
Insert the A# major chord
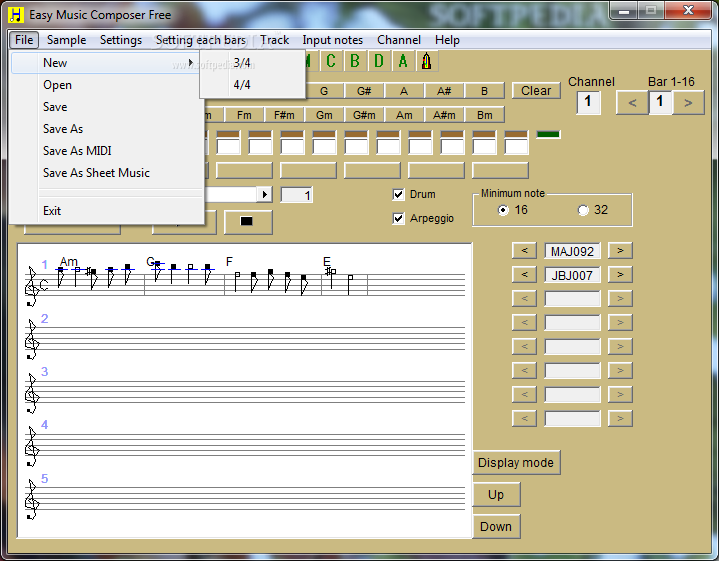pyautogui.click(x=444, y=91)
